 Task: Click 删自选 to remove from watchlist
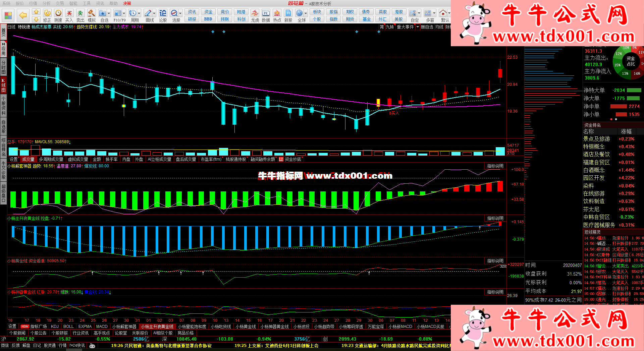(427, 27)
